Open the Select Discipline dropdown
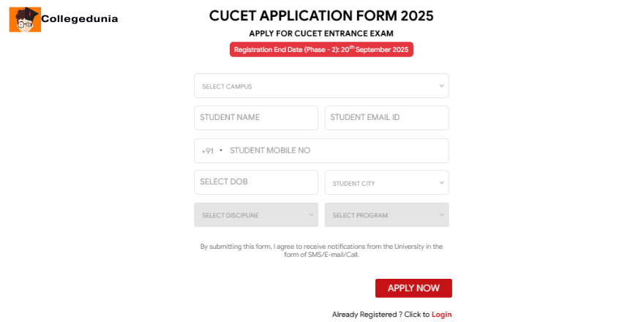The image size is (644, 322). tap(250, 215)
